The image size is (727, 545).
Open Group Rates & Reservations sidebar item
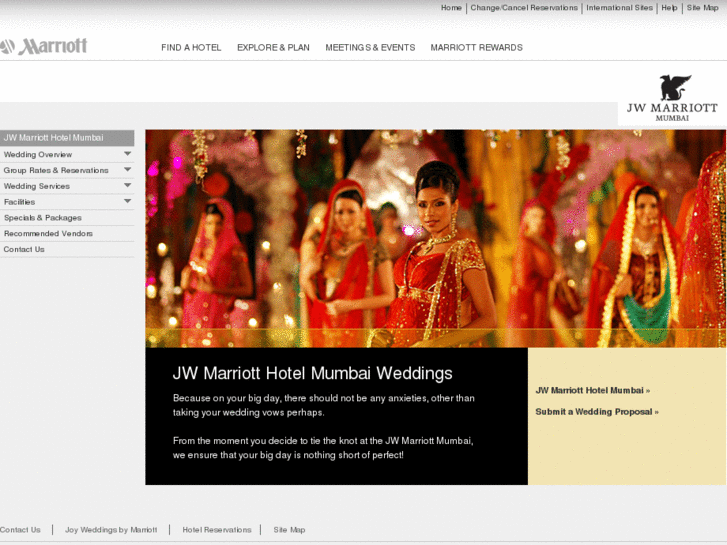(56, 170)
